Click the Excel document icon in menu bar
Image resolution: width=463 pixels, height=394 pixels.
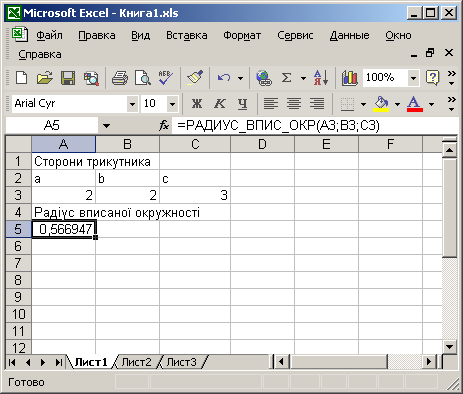[20, 34]
